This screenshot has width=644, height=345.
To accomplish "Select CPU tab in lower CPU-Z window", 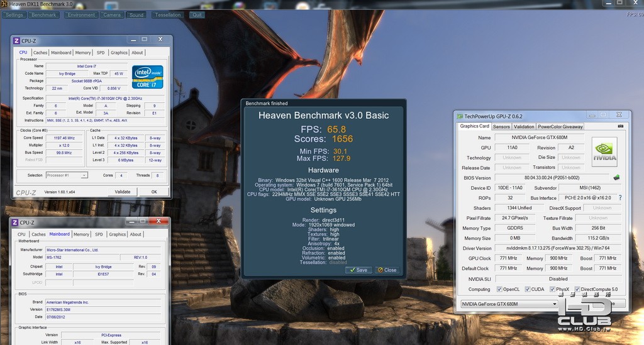I will point(21,234).
